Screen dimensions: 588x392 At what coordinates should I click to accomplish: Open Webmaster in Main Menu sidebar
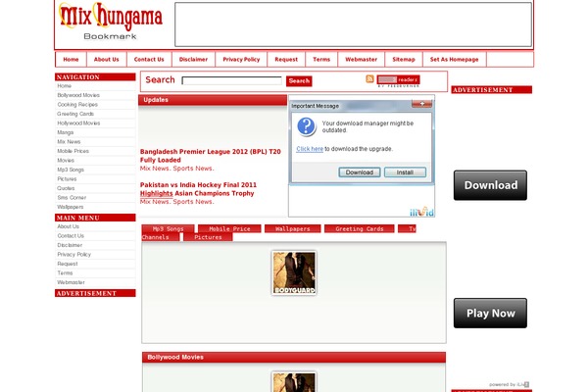(71, 282)
